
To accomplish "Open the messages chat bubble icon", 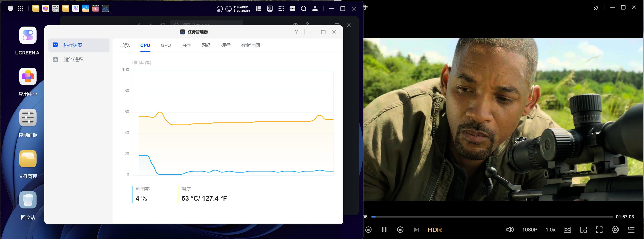I will coord(292,9).
